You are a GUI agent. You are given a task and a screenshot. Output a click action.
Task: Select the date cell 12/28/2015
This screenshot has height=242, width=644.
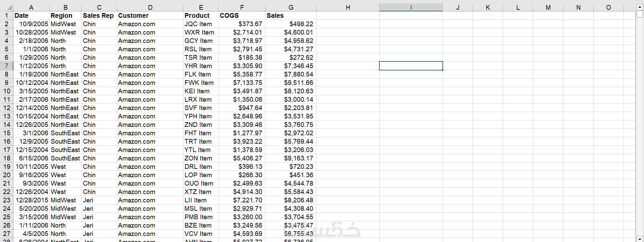click(31, 200)
